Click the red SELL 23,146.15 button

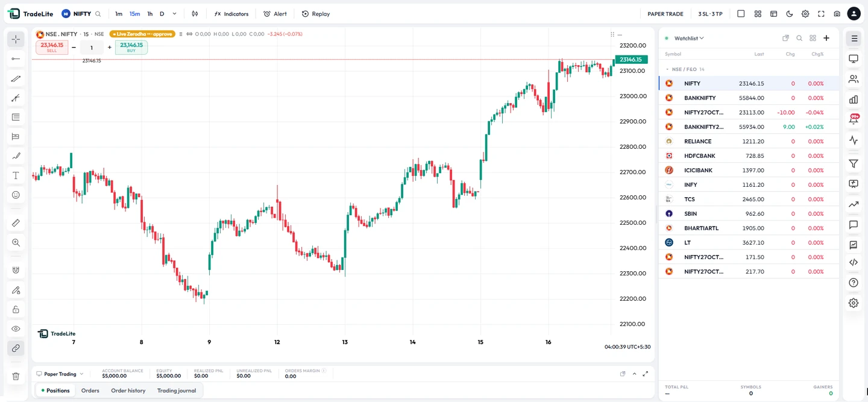52,47
